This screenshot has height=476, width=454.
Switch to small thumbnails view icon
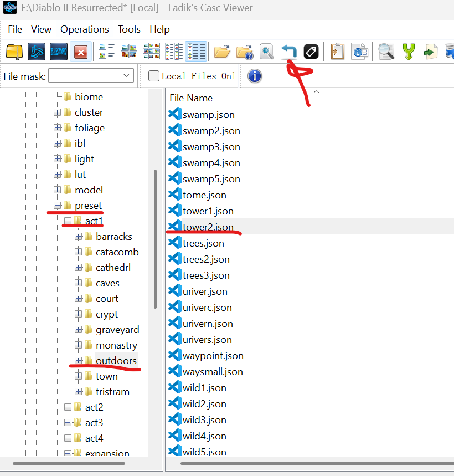151,52
